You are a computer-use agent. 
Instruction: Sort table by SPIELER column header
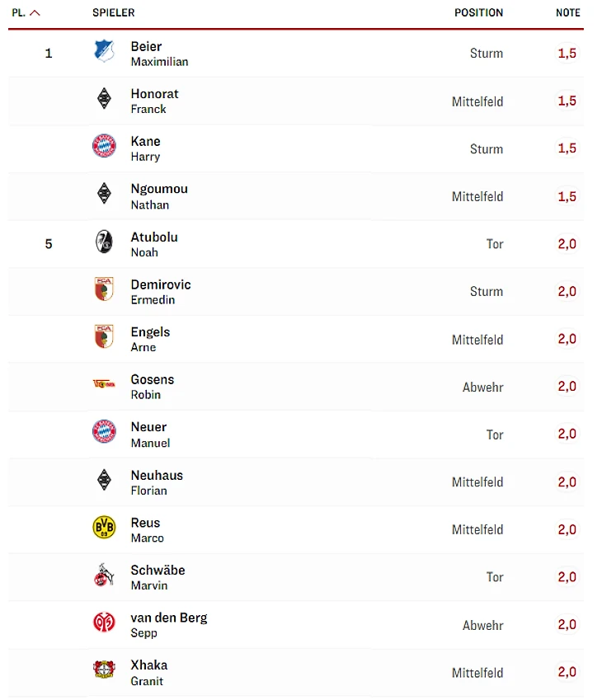coord(114,13)
